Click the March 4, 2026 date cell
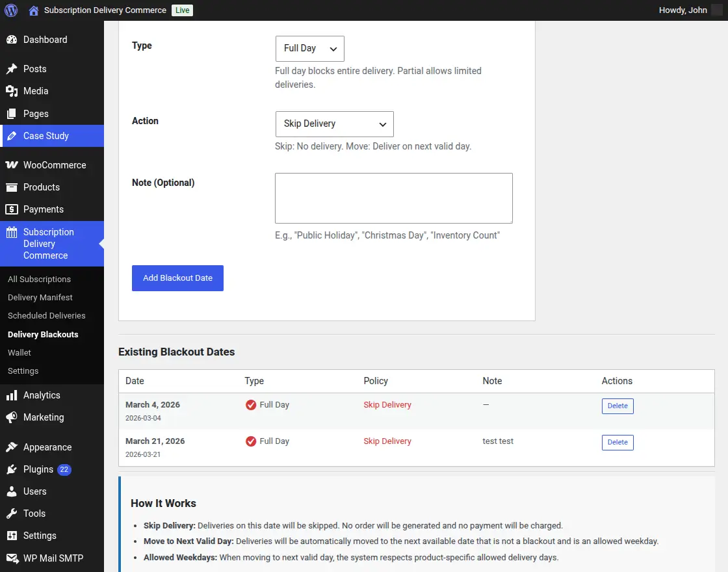 153,405
